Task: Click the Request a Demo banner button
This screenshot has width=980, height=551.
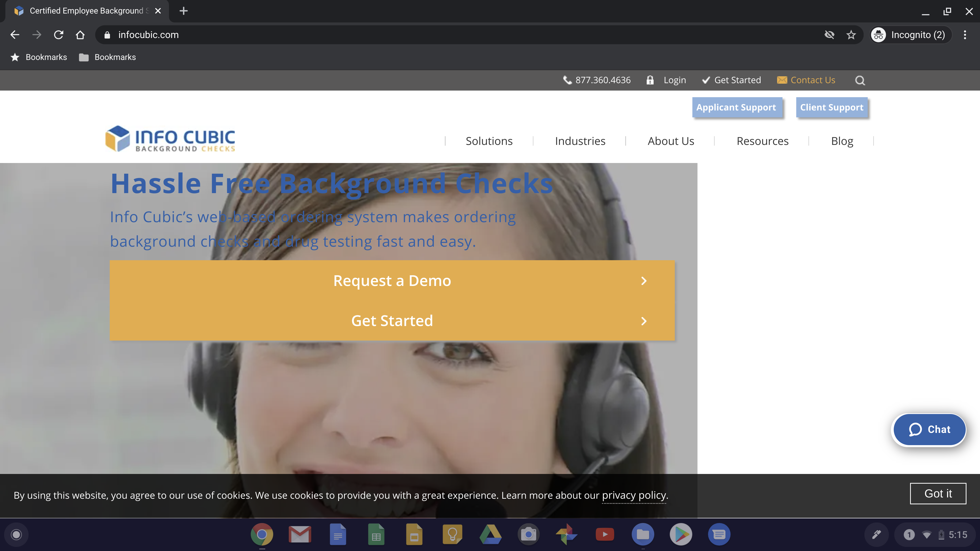Action: tap(392, 281)
